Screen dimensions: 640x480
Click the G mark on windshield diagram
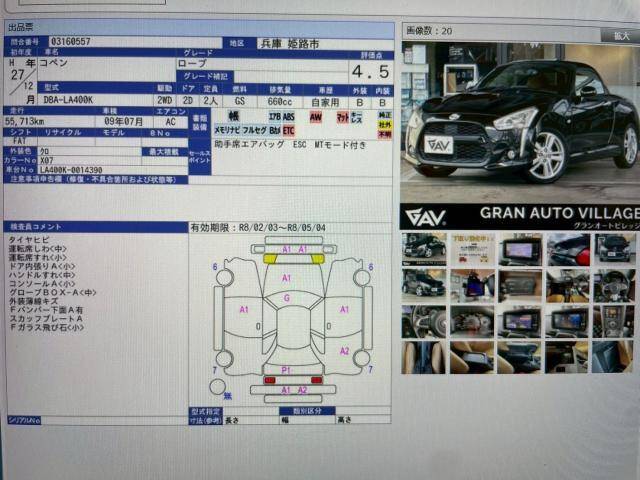pyautogui.click(x=287, y=299)
